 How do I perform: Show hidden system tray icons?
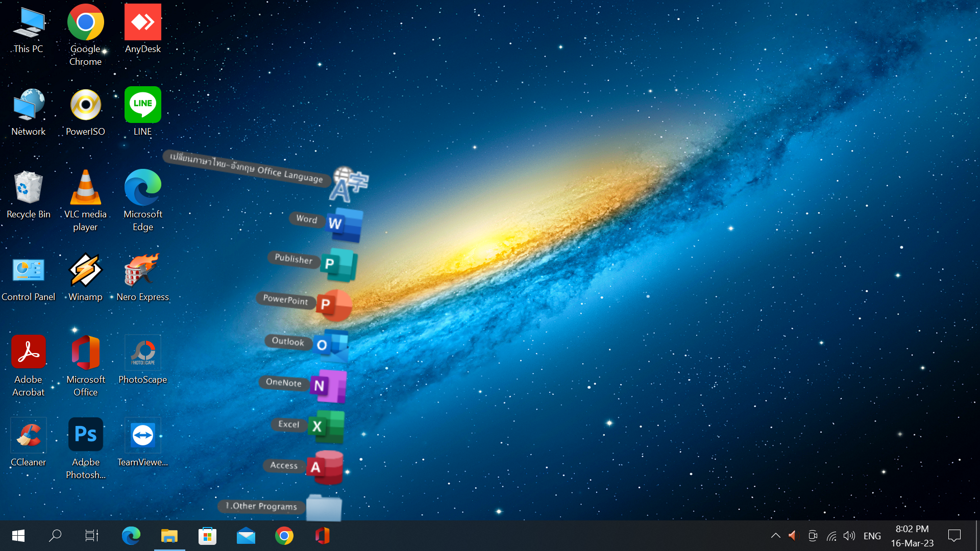(x=775, y=536)
